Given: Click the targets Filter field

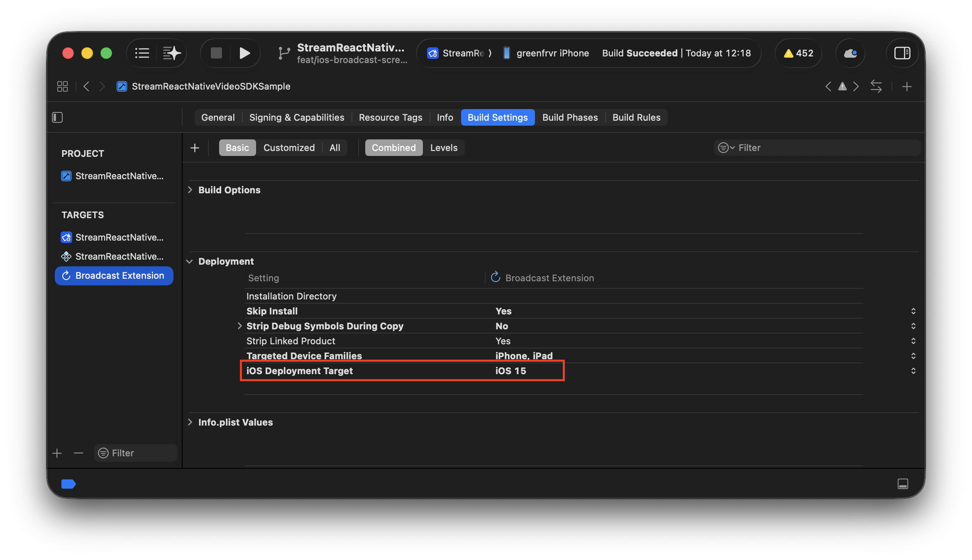Looking at the screenshot, I should point(136,453).
